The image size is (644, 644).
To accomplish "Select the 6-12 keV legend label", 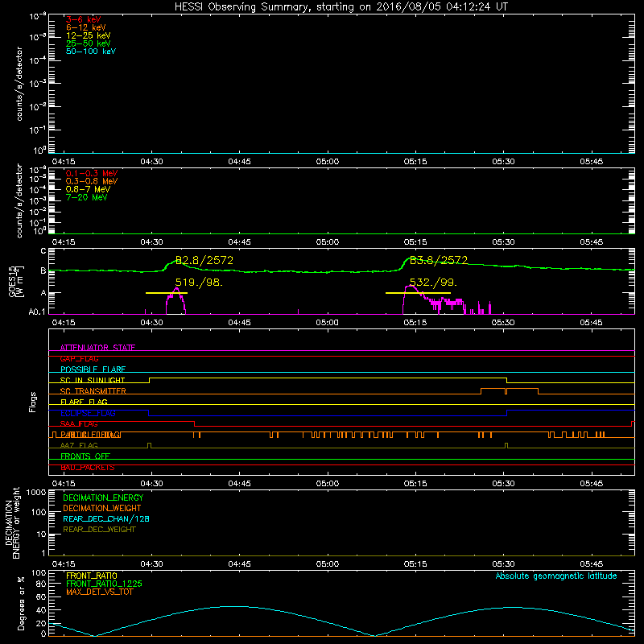I will point(86,27).
